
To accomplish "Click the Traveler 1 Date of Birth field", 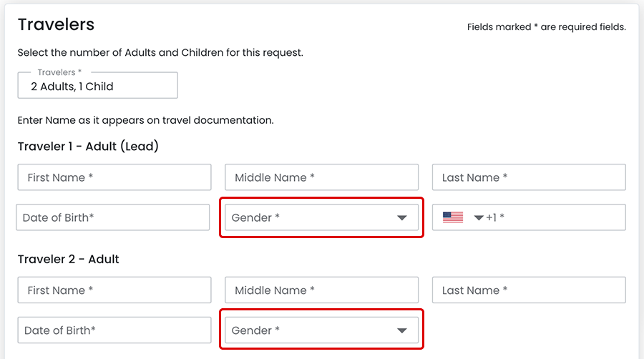I will (113, 217).
